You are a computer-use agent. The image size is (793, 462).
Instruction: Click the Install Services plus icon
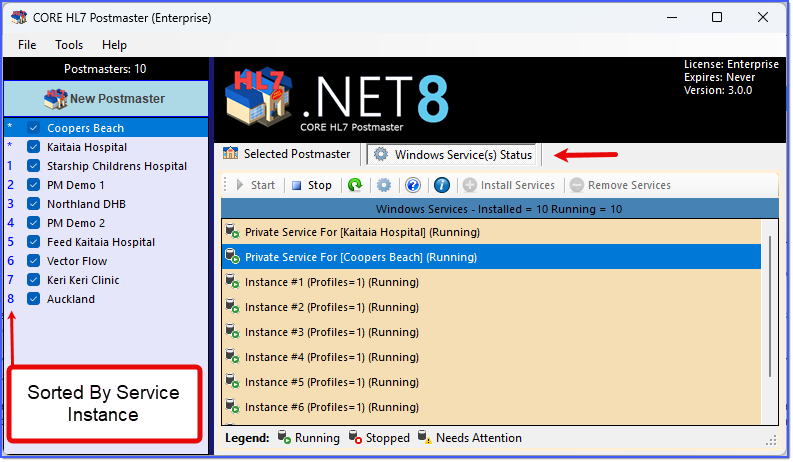(x=470, y=185)
